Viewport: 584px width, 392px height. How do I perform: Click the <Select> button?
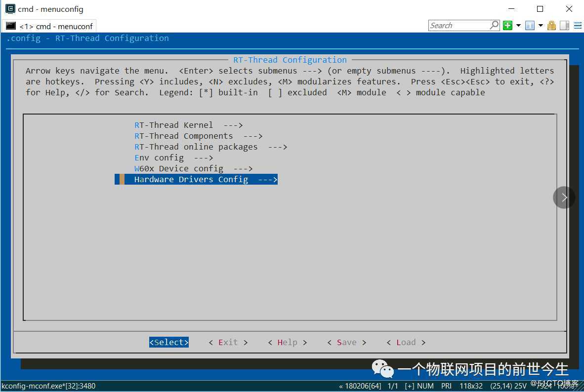click(x=168, y=342)
